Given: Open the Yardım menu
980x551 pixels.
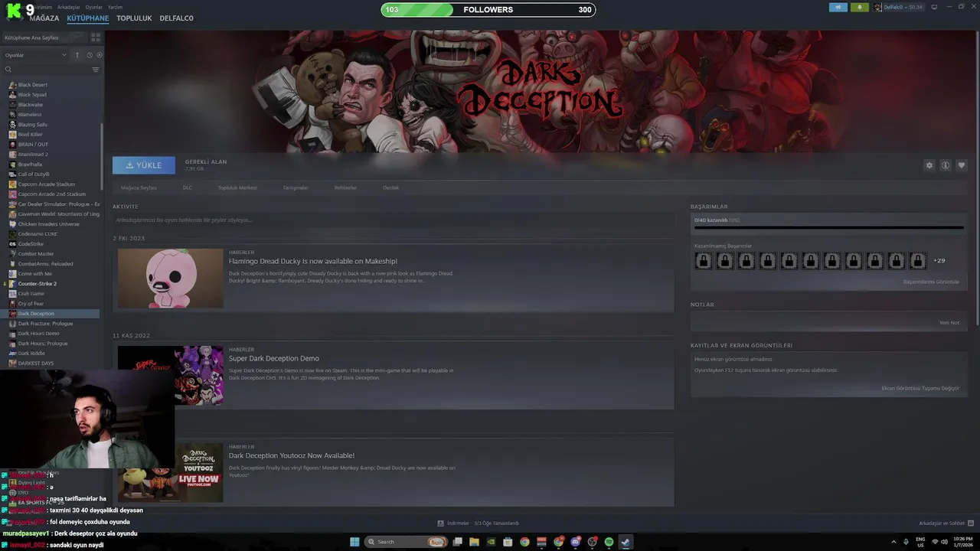Looking at the screenshot, I should coord(115,7).
